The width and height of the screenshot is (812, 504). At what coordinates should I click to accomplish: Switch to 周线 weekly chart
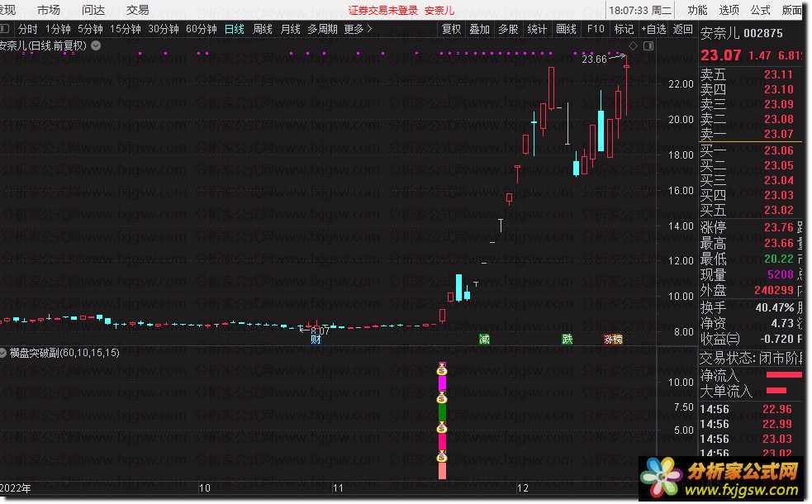coord(263,29)
